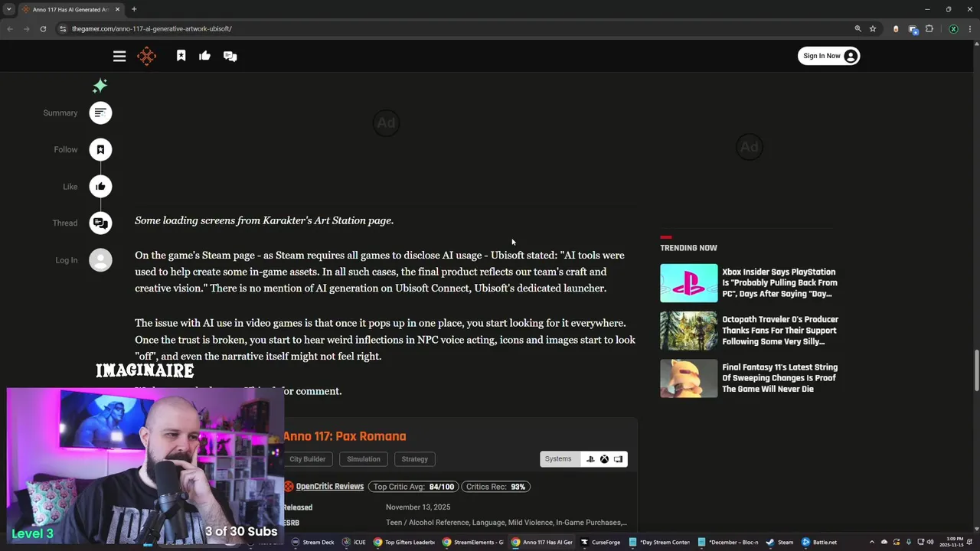980x551 pixels.
Task: Open Stream Deck from the taskbar
Action: point(312,542)
